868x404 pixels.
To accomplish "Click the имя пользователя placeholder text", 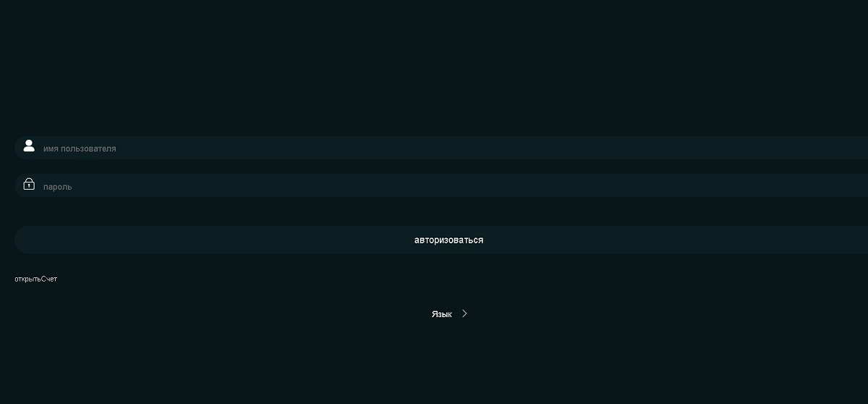I will pos(80,148).
